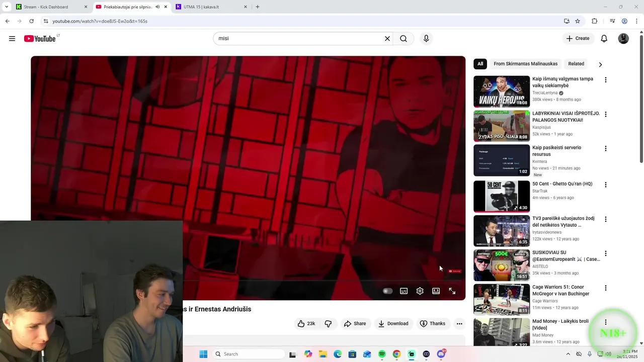Select the Related filter chip
This screenshot has width=644, height=362.
point(576,64)
